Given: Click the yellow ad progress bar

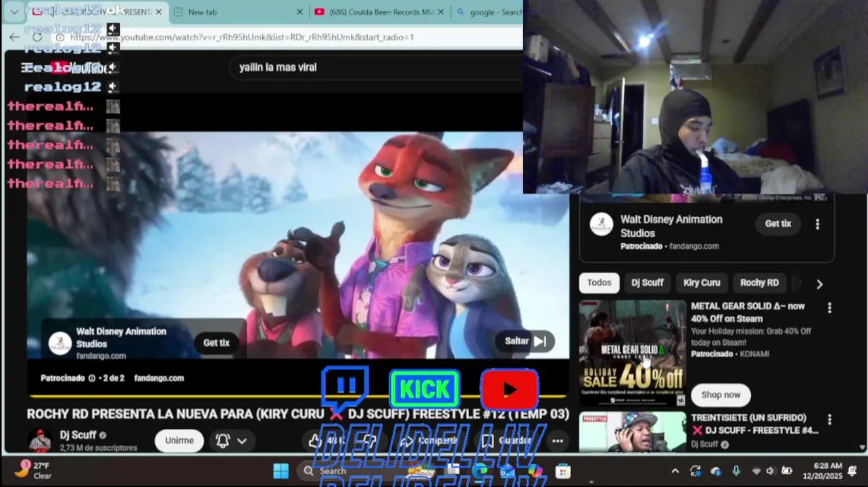Looking at the screenshot, I should [x=298, y=396].
